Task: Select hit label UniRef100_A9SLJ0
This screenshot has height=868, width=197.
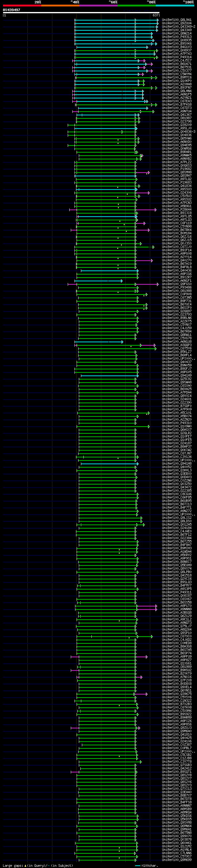Action: tap(177, 128)
